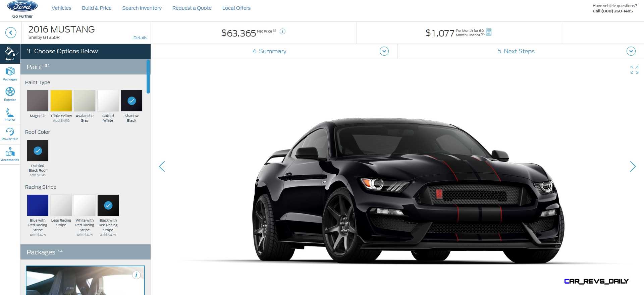Viewport: 644px width, 295px height.
Task: Expand the car image to fullscreen
Action: click(x=634, y=70)
